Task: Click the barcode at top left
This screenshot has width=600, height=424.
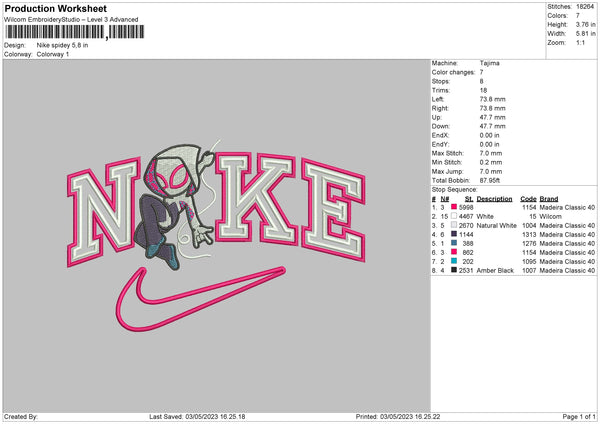Action: coord(75,32)
